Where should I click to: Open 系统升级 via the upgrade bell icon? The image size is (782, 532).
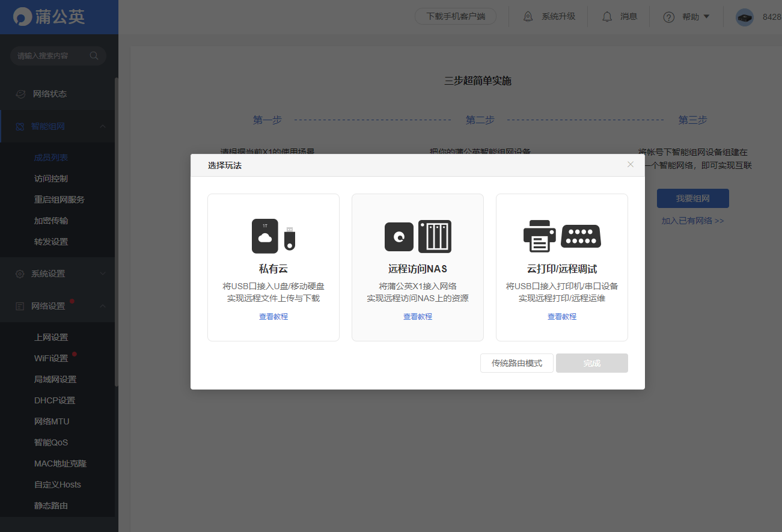point(528,16)
